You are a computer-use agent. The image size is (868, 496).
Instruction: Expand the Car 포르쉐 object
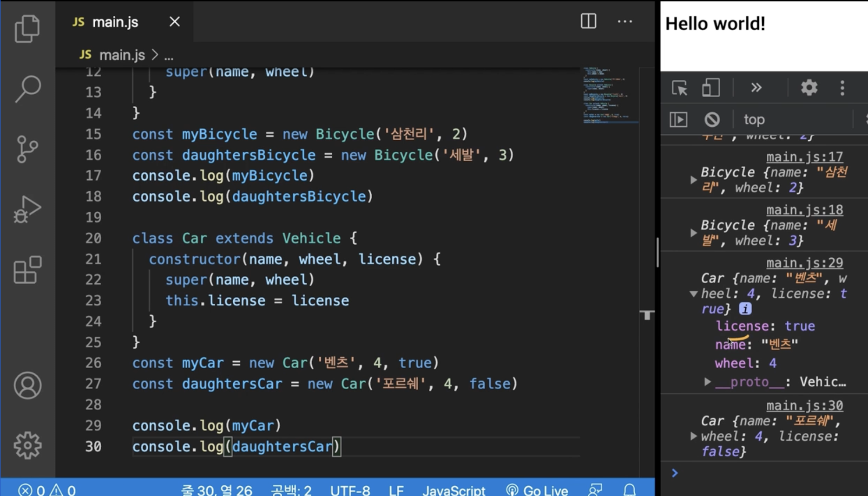[x=693, y=436]
